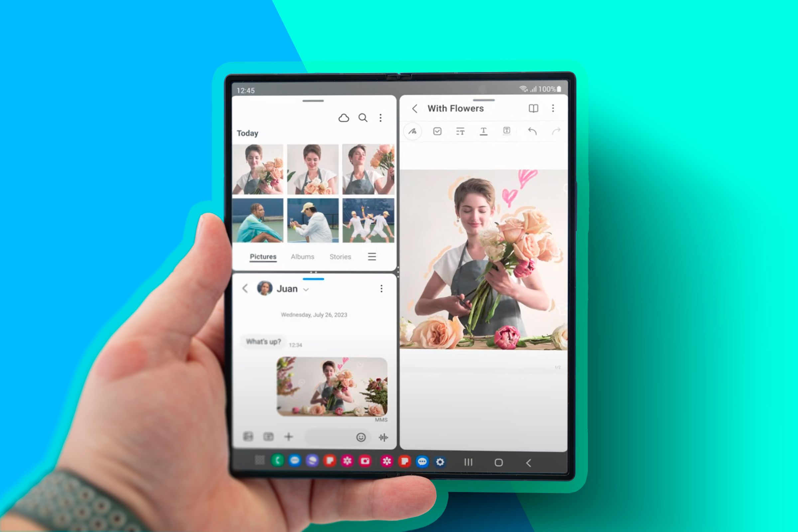Tap the undo icon in notes toolbar
Viewport: 798px width, 532px height.
coord(533,131)
